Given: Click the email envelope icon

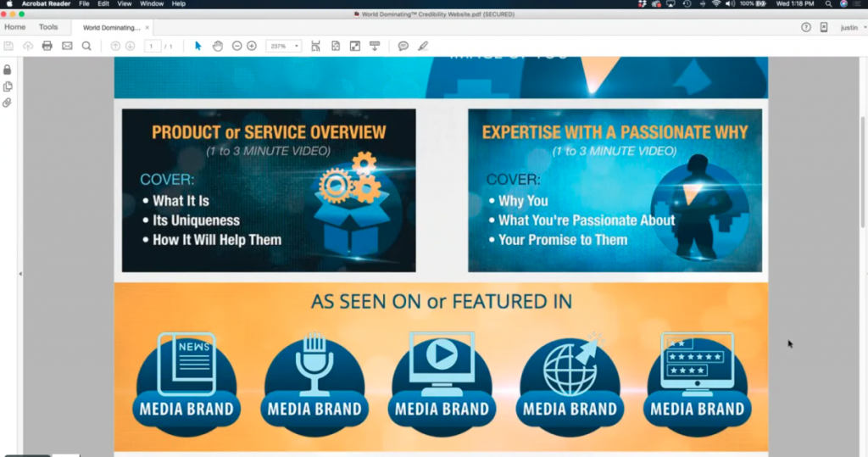Looking at the screenshot, I should coord(67,46).
